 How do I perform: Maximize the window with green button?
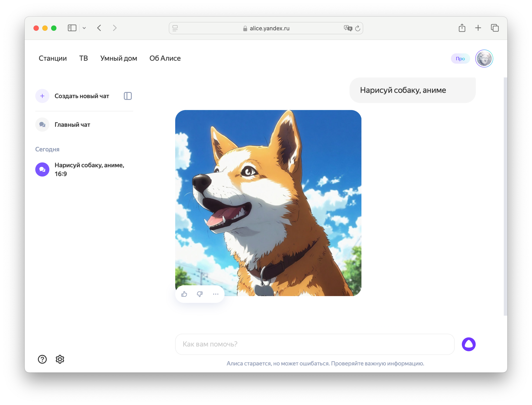pos(54,28)
